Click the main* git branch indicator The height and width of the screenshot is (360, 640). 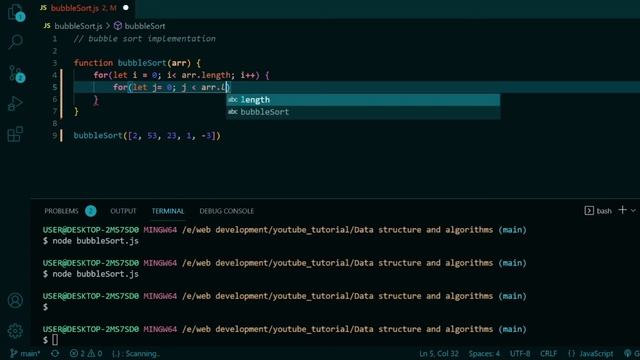click(x=24, y=353)
